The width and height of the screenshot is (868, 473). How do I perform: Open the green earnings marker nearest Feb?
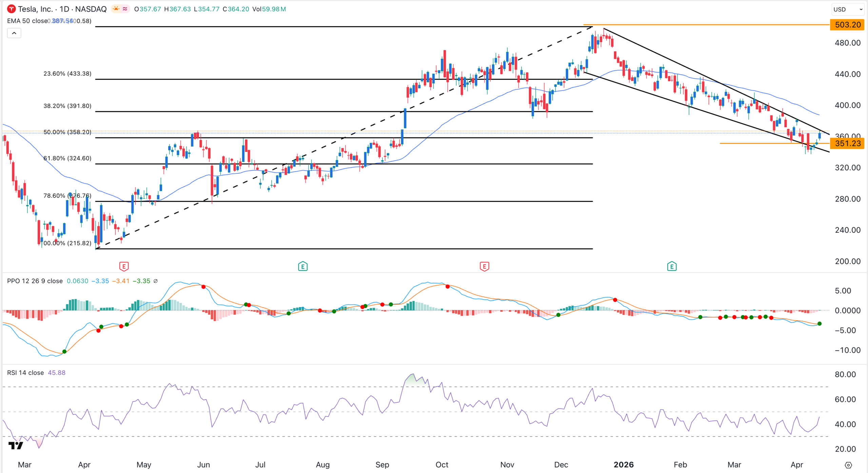click(x=672, y=266)
